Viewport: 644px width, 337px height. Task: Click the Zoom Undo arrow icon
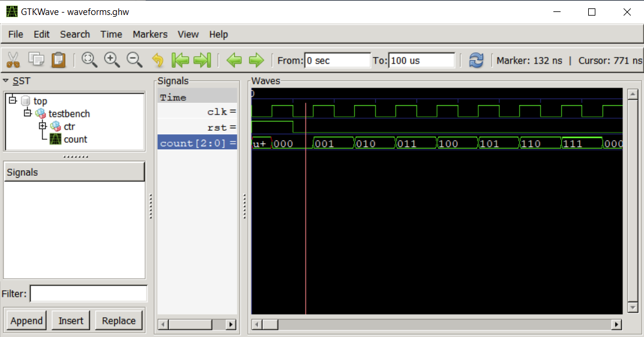(x=158, y=60)
